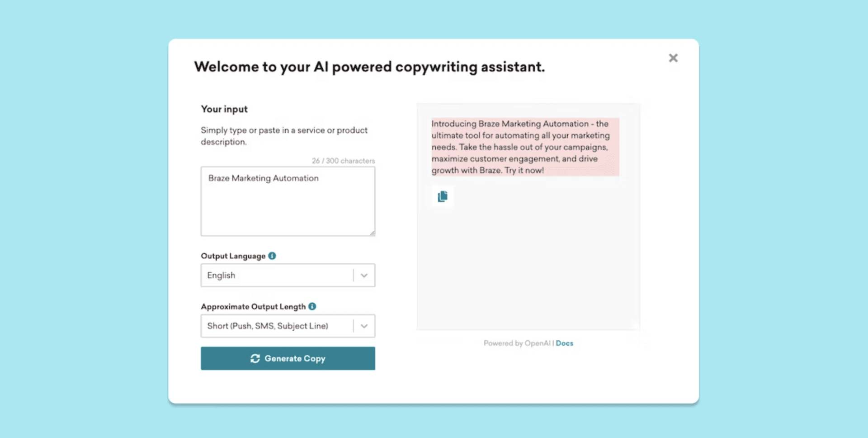The width and height of the screenshot is (868, 438).
Task: Open the Output Language info tooltip
Action: pyautogui.click(x=272, y=256)
